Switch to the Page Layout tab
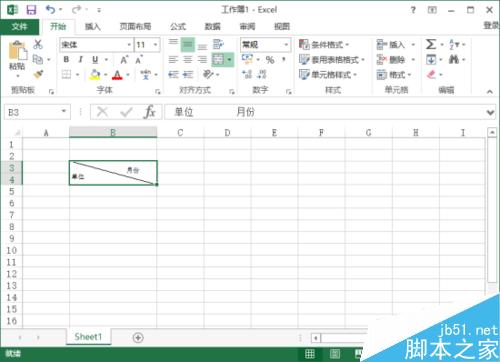Screen dimensions: 500x362 [135, 27]
